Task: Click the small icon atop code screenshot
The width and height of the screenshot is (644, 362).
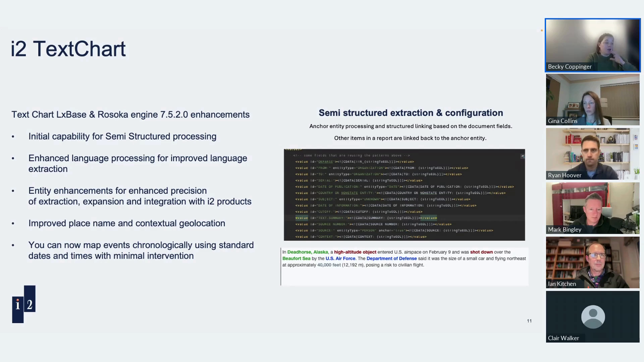Action: 522,156
